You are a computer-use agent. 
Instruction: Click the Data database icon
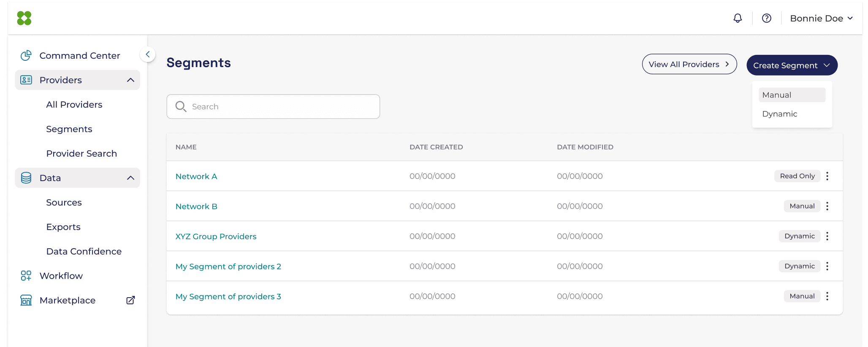[26, 178]
